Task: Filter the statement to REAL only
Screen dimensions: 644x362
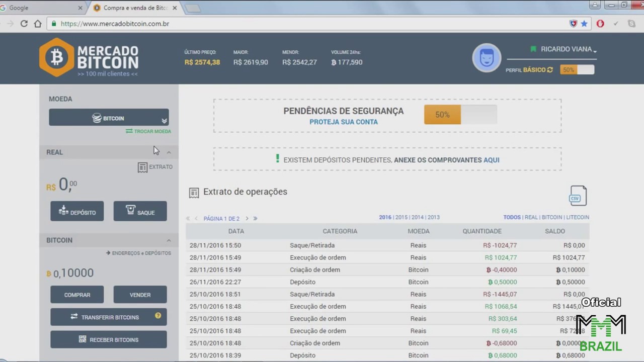Action: tap(531, 217)
